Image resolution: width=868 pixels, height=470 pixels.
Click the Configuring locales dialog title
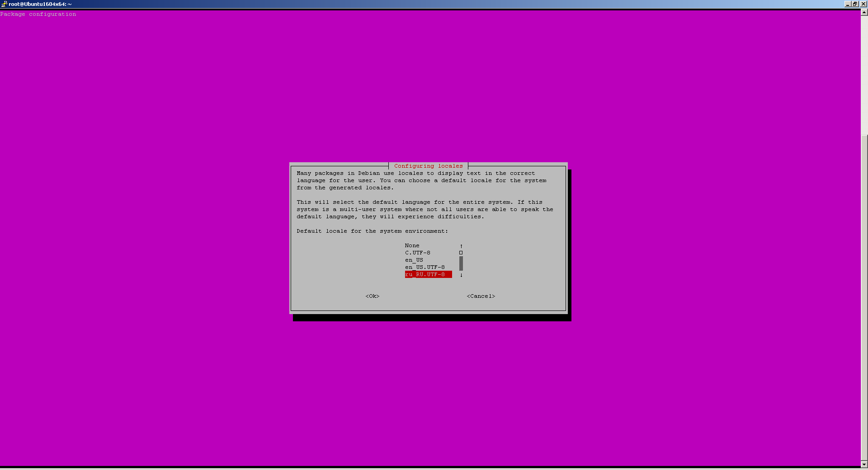click(428, 166)
